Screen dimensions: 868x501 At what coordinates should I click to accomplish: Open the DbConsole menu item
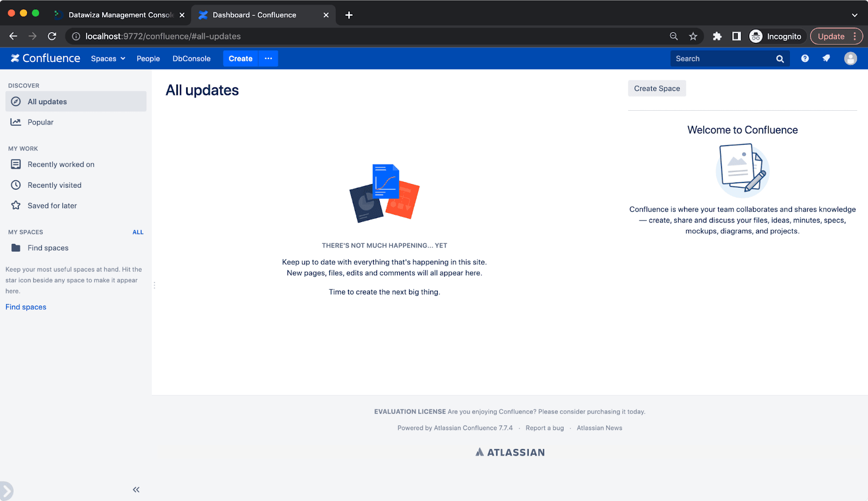point(192,59)
